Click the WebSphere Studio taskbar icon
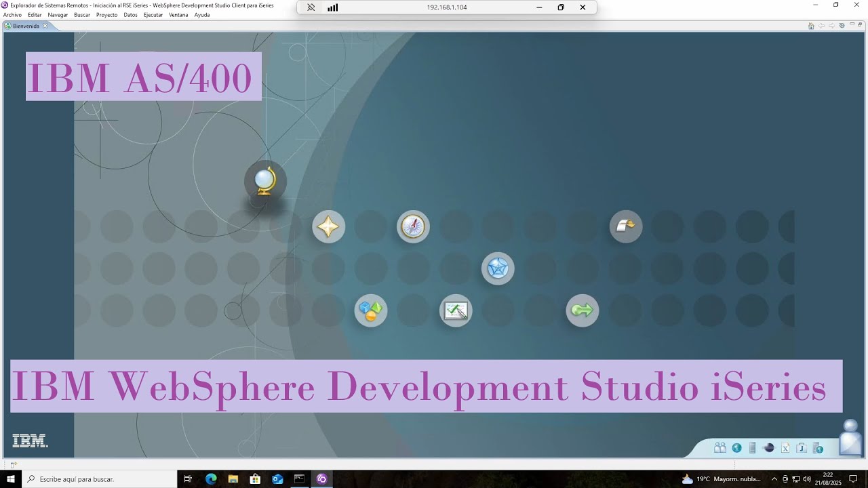Image resolution: width=868 pixels, height=488 pixels. point(321,479)
